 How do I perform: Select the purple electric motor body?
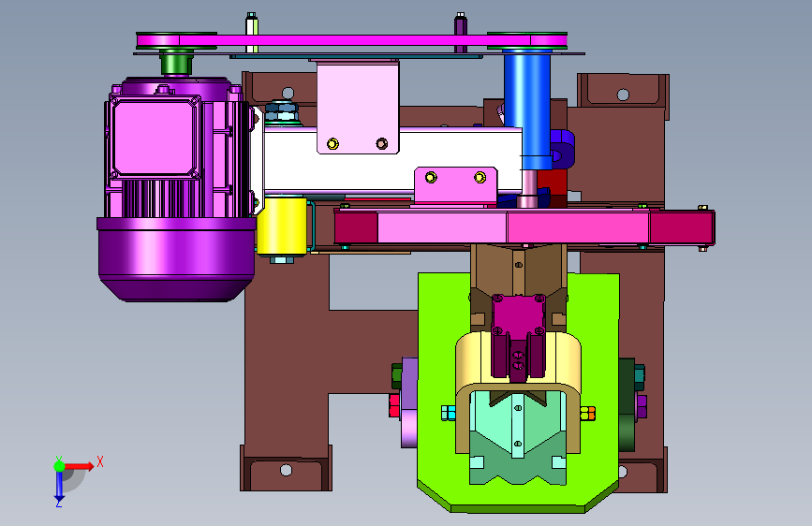(176, 189)
